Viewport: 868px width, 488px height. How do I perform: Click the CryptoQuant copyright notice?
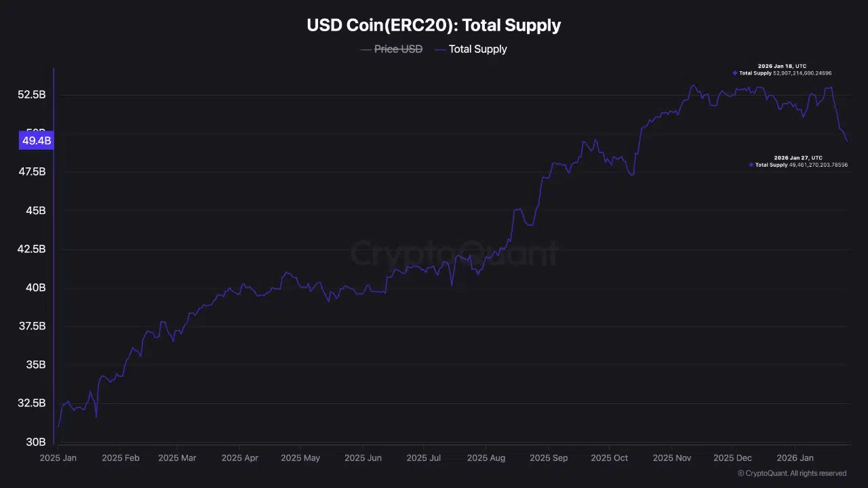pyautogui.click(x=792, y=473)
